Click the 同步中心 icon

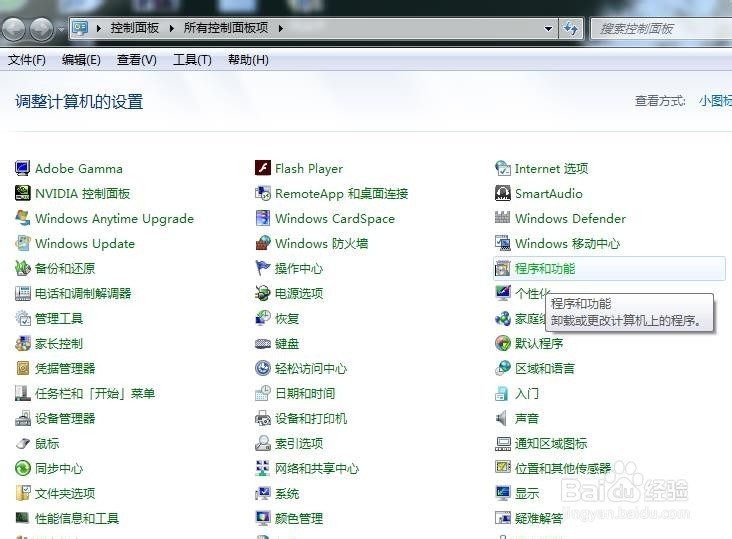[x=22, y=468]
